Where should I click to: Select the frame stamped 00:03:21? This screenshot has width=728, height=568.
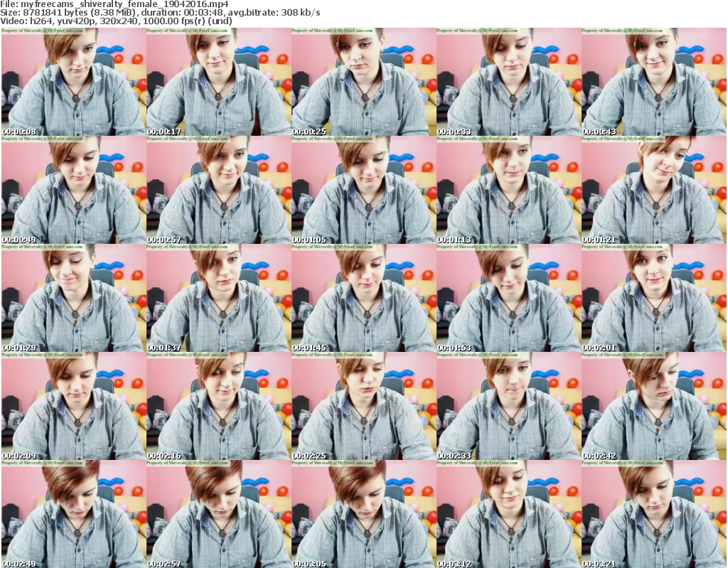[654, 515]
